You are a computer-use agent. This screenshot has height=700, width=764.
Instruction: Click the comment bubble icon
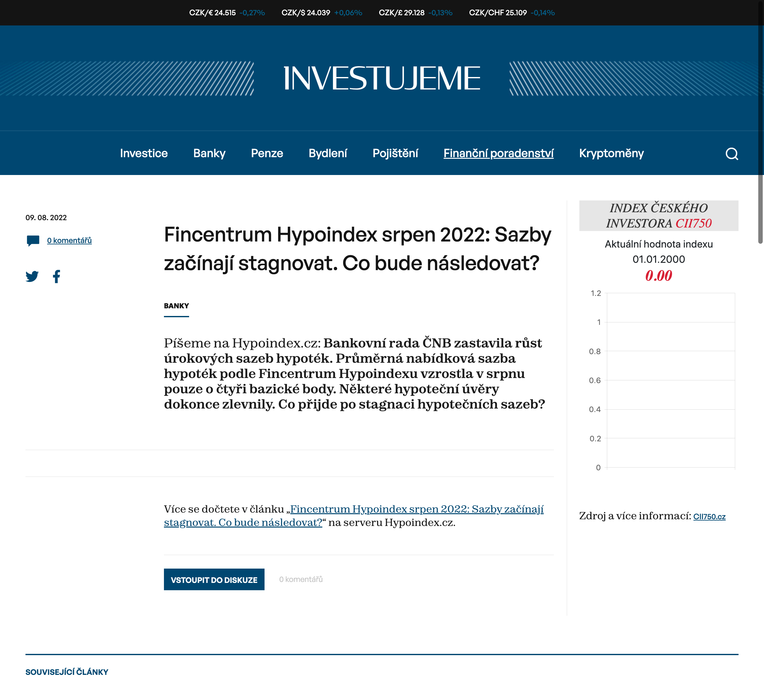[33, 241]
